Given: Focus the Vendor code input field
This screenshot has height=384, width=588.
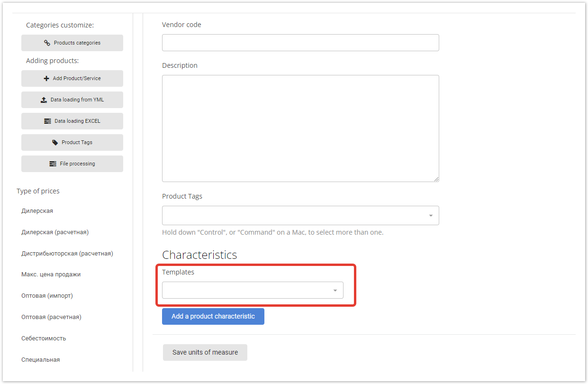Looking at the screenshot, I should [x=300, y=43].
